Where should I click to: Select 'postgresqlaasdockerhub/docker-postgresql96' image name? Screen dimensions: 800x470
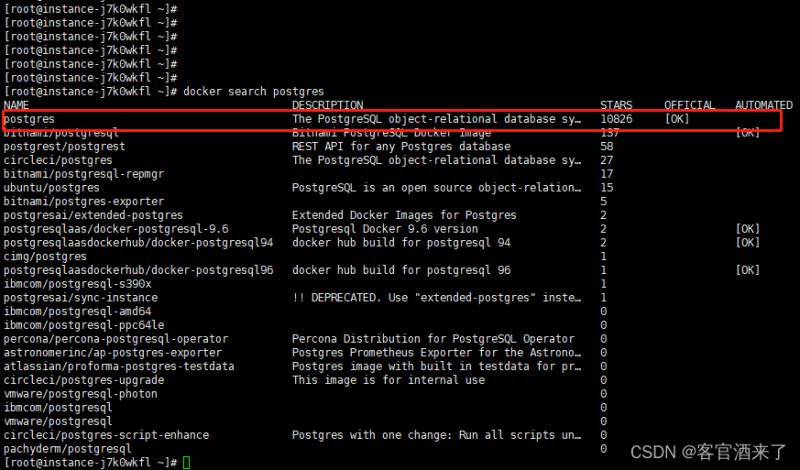click(138, 271)
